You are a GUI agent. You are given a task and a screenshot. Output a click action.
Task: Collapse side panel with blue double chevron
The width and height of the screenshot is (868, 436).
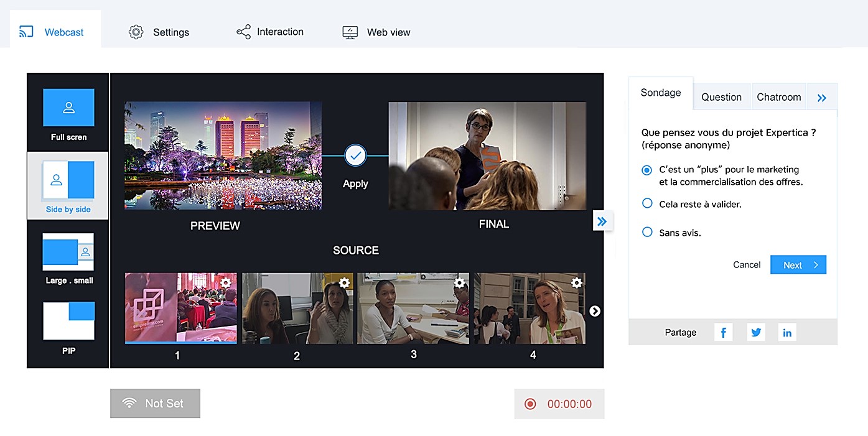(602, 221)
